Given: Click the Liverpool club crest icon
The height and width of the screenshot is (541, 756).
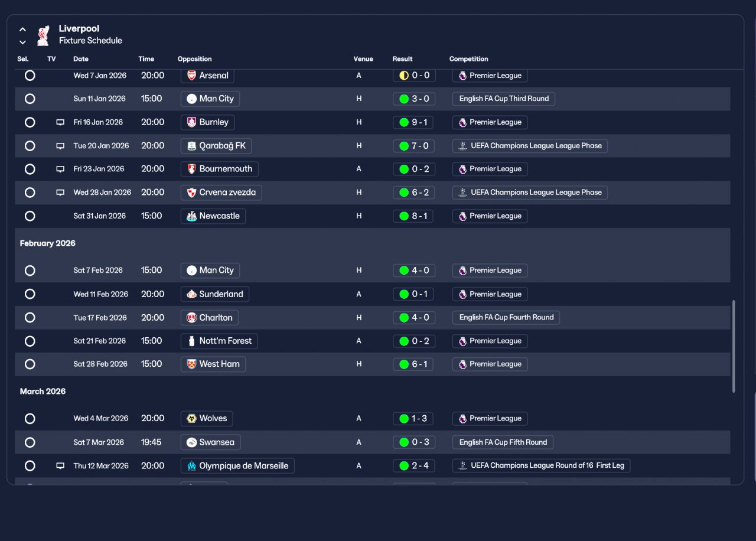Looking at the screenshot, I should pyautogui.click(x=43, y=35).
